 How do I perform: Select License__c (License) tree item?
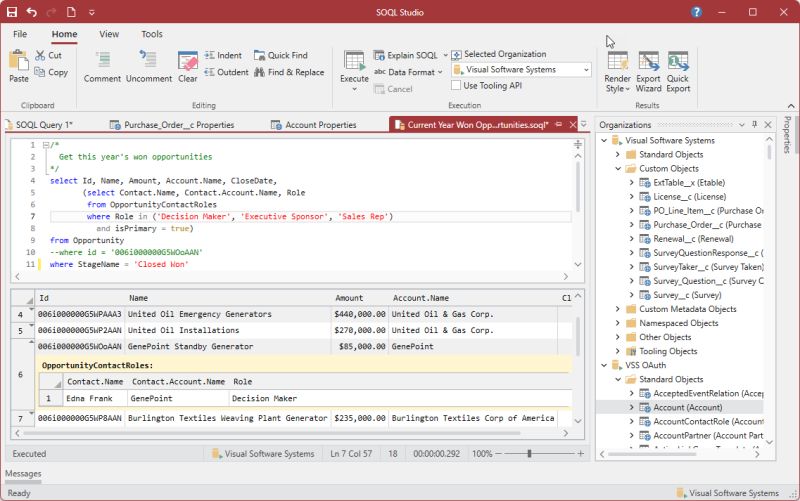coord(689,196)
